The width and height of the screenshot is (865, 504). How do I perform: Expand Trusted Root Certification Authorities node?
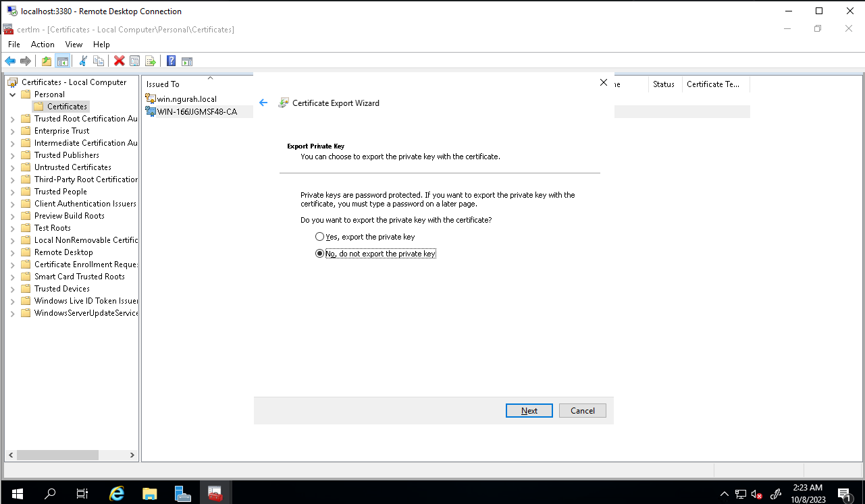(x=13, y=119)
